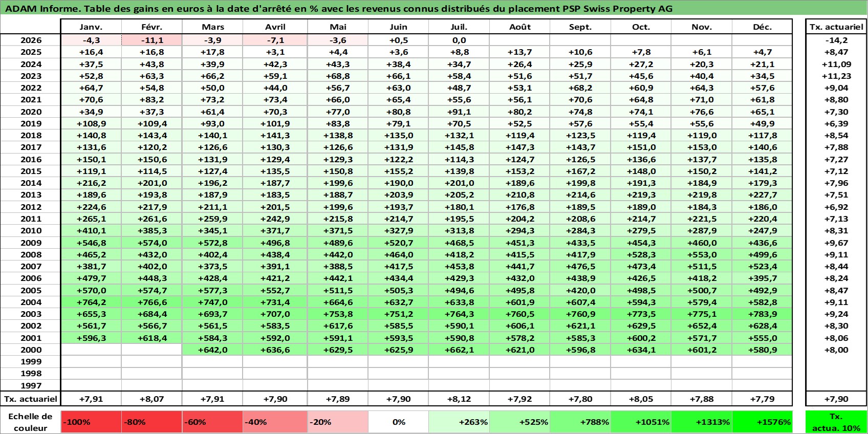Select the +216,2 cell for Janv. 2014
Screen dimensions: 868x434
91,183
